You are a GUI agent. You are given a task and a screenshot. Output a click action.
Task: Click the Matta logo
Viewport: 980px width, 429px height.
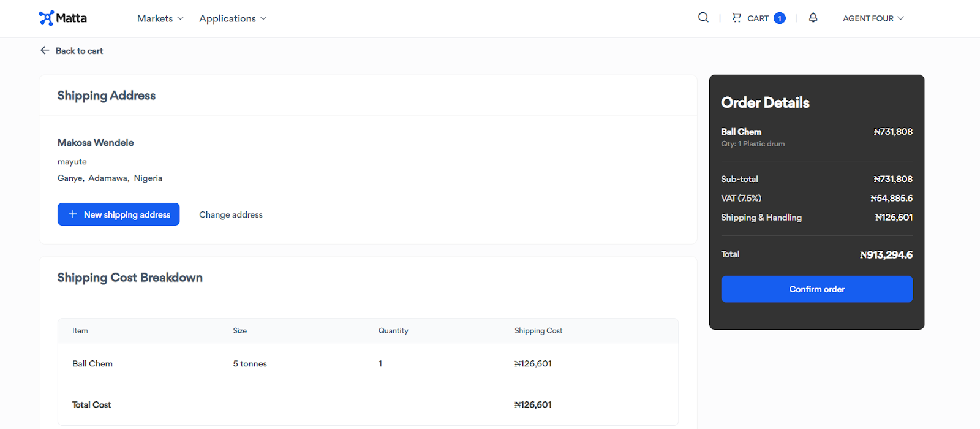point(62,18)
